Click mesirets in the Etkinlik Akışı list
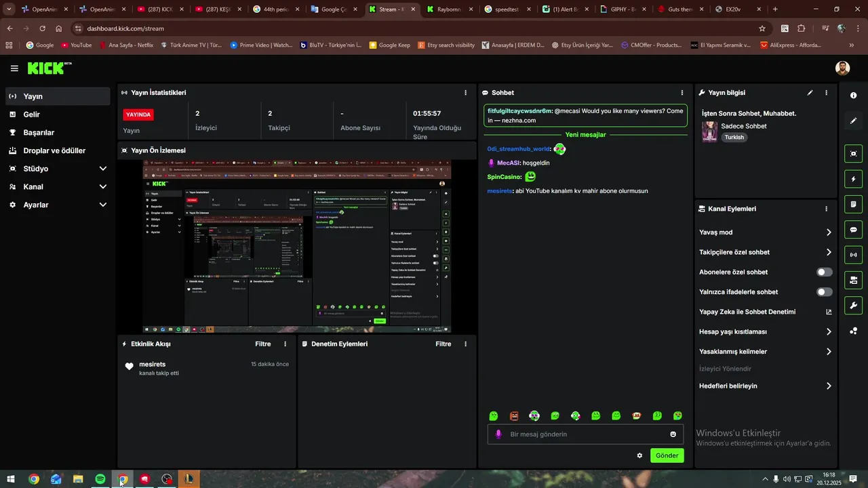This screenshot has width=868, height=488. coord(153,365)
